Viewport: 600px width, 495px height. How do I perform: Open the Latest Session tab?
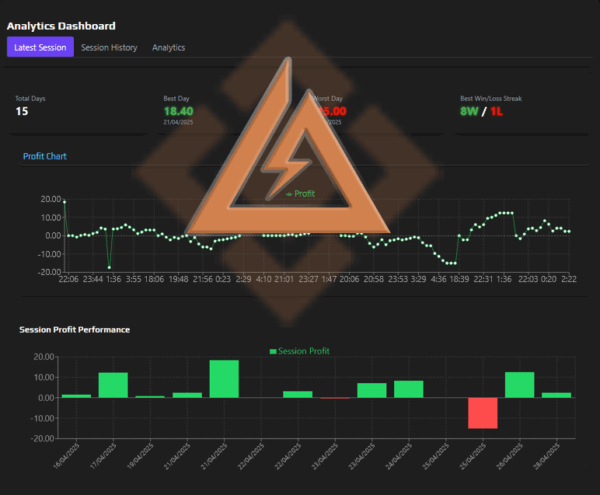point(40,47)
